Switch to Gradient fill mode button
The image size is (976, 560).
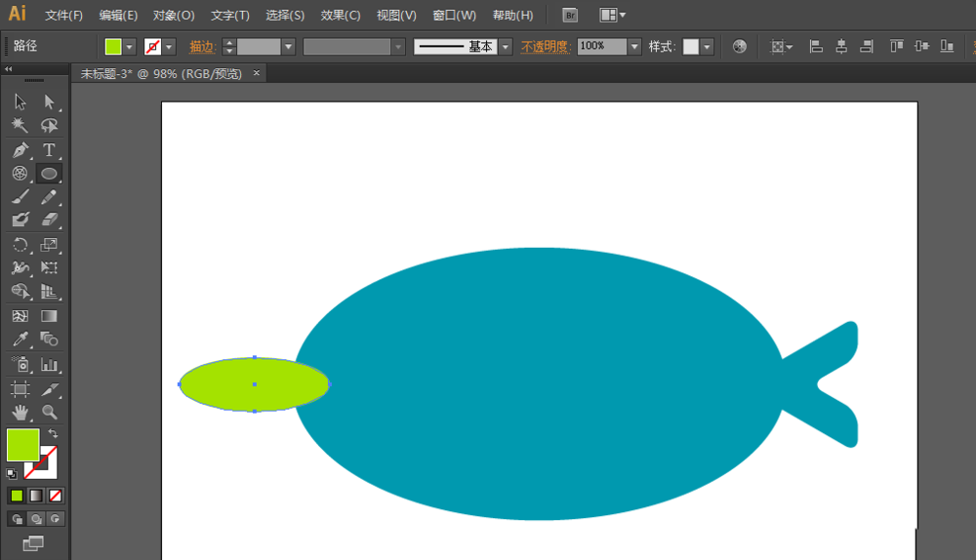coord(36,496)
